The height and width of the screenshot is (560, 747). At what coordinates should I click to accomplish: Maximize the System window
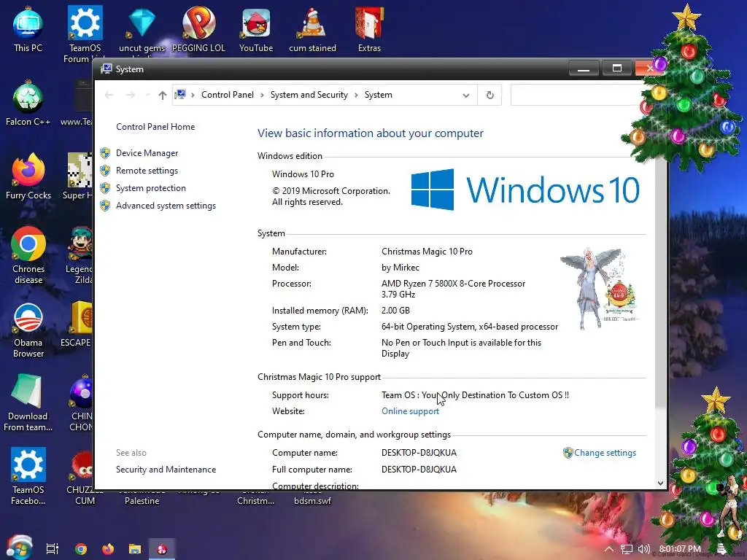click(617, 69)
